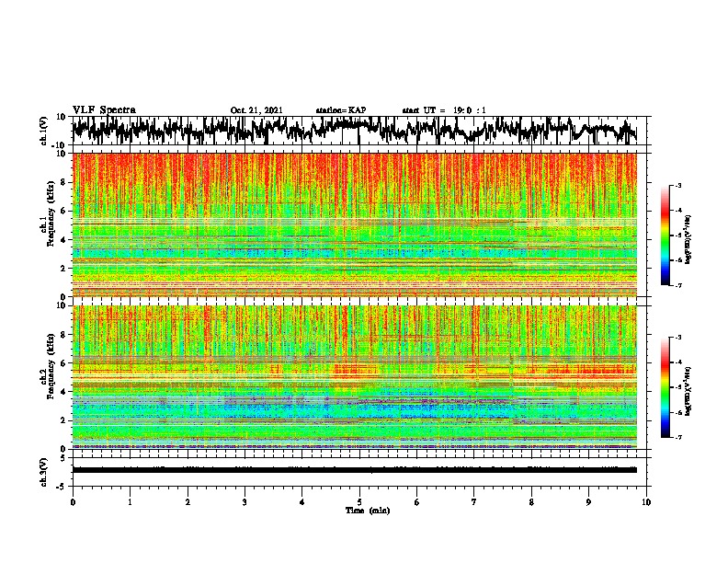Select the "Time (min)" axis label
728x563 pixels.
tap(368, 511)
